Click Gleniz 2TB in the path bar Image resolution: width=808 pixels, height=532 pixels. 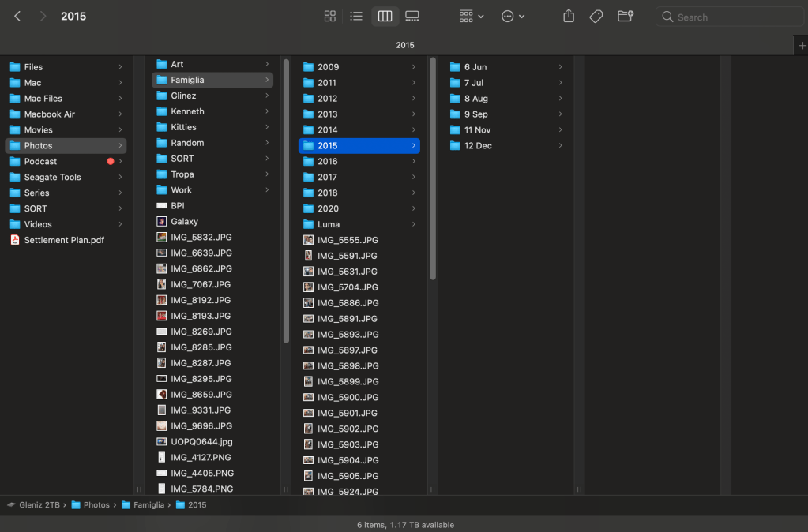coord(39,504)
